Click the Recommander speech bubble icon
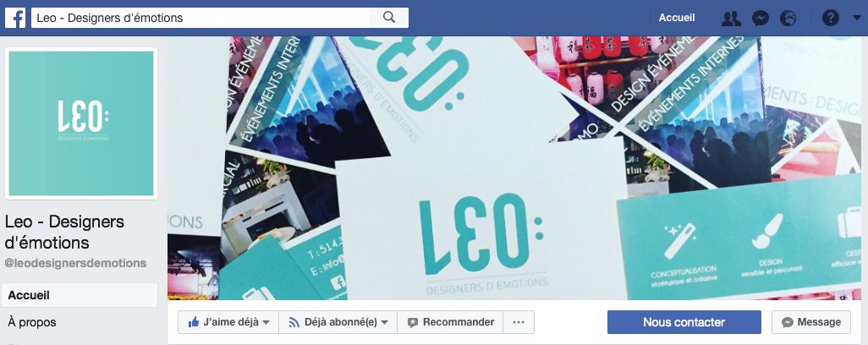 pos(413,322)
